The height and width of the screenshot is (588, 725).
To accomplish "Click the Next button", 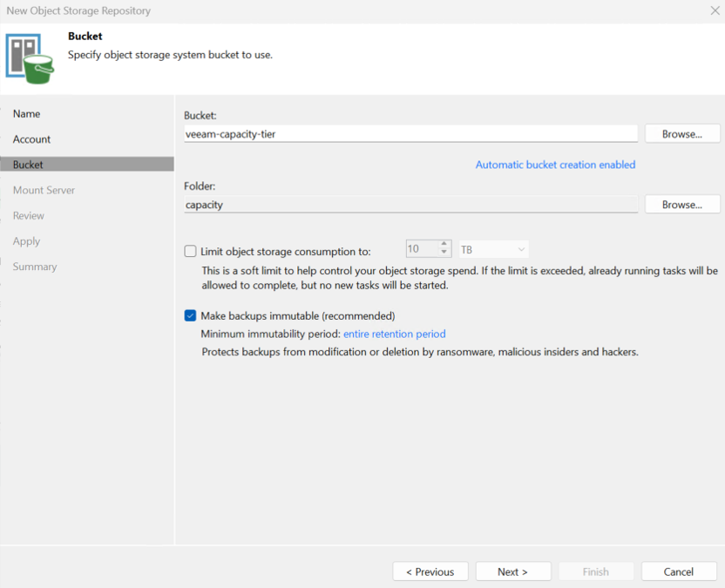I will 513,571.
